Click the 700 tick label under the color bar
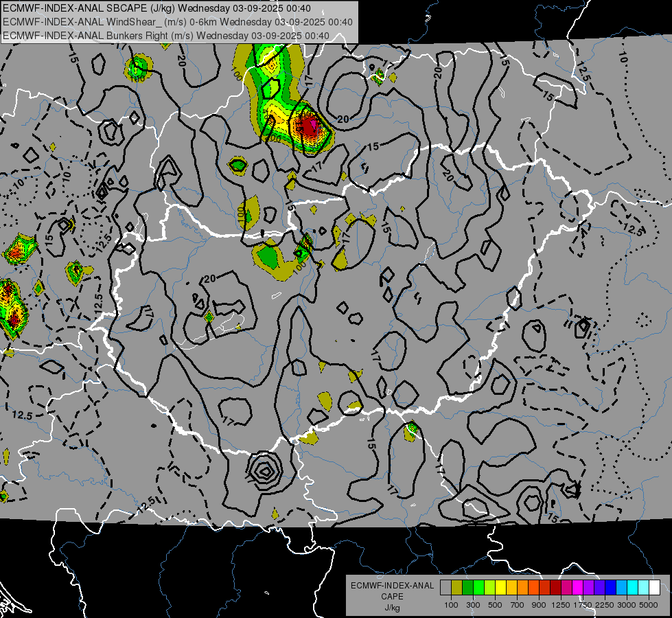This screenshot has height=618, width=672. (518, 605)
